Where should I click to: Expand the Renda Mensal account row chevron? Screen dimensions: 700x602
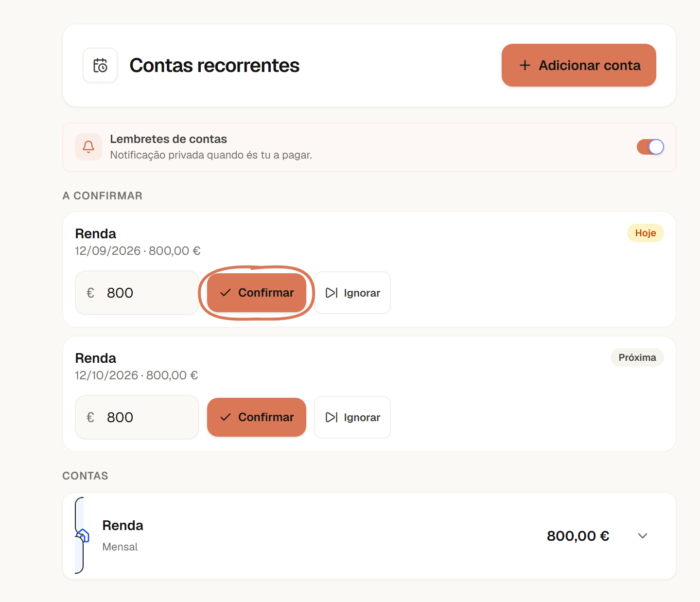coord(643,536)
